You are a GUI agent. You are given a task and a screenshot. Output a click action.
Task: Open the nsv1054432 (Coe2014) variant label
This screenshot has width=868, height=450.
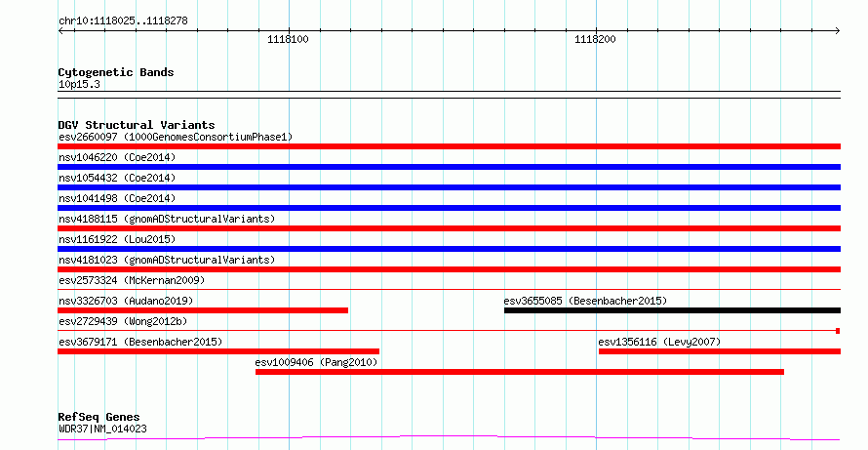tap(117, 178)
